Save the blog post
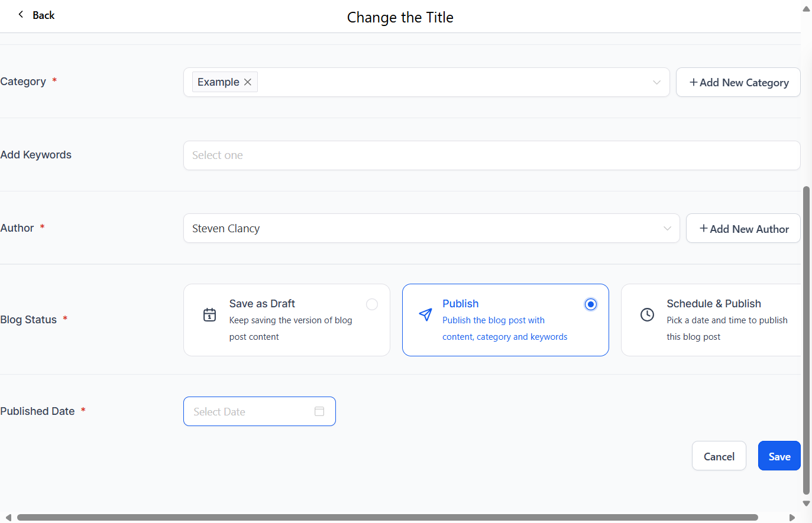The width and height of the screenshot is (812, 523). [779, 456]
